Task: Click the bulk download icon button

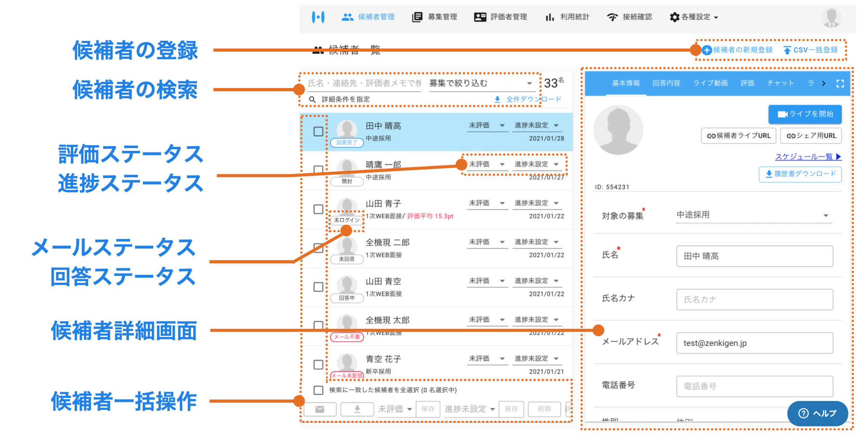Action: coord(357,409)
